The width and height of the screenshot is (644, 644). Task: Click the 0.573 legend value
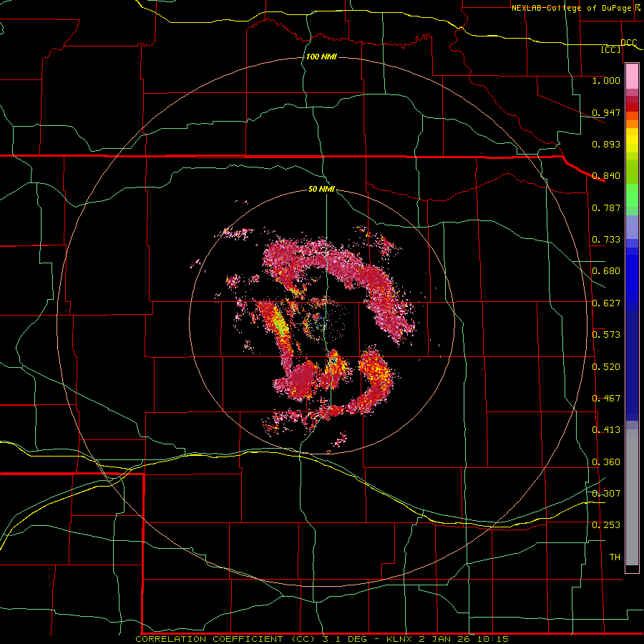click(x=606, y=335)
